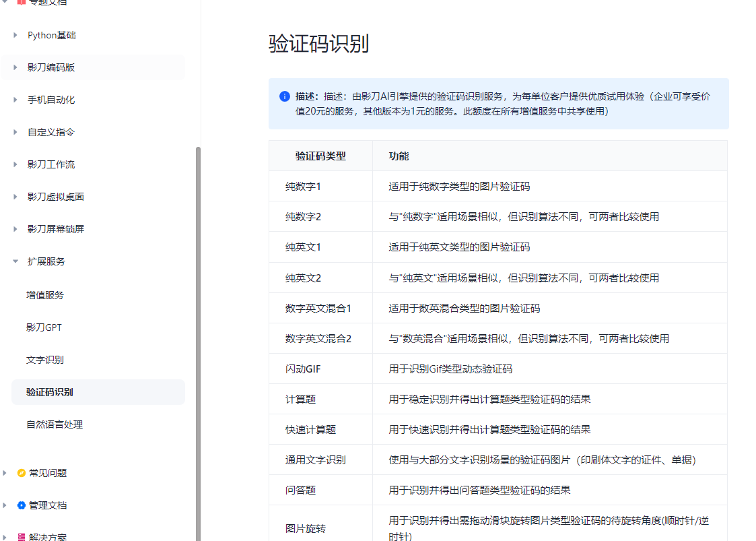Select the 验证码识别 sidebar item
The height and width of the screenshot is (541, 756).
point(50,392)
